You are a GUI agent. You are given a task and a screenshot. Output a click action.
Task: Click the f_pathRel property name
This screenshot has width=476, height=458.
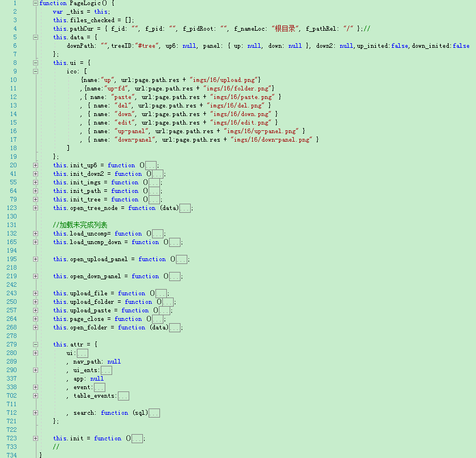[x=322, y=29]
